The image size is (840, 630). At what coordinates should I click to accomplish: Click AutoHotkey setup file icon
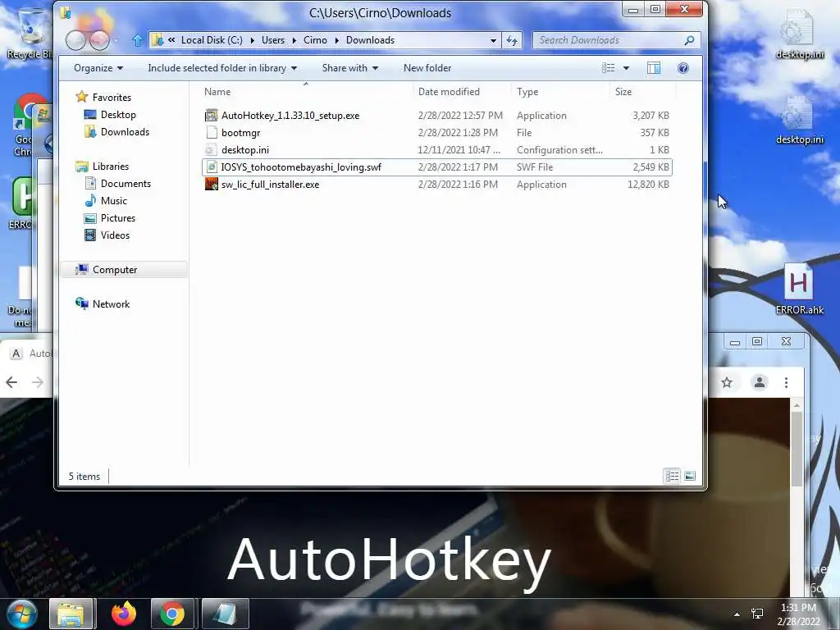point(212,115)
